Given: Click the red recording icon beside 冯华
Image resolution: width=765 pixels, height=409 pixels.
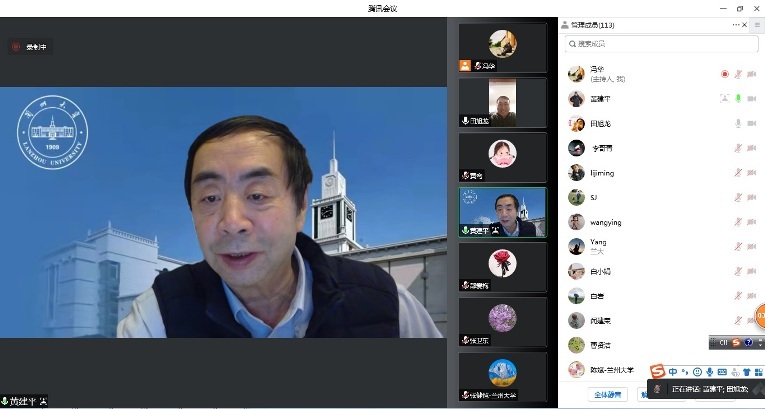Looking at the screenshot, I should pyautogui.click(x=724, y=74).
